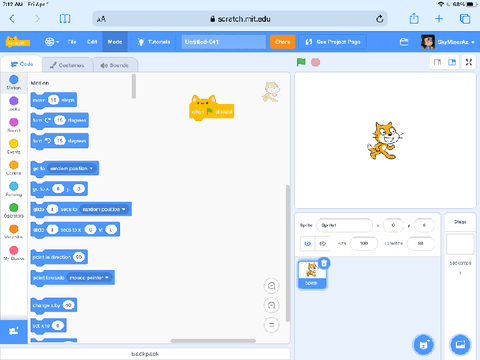Select the Stage backdrop thumbnail
Screen dimensions: 480x360
[460, 244]
